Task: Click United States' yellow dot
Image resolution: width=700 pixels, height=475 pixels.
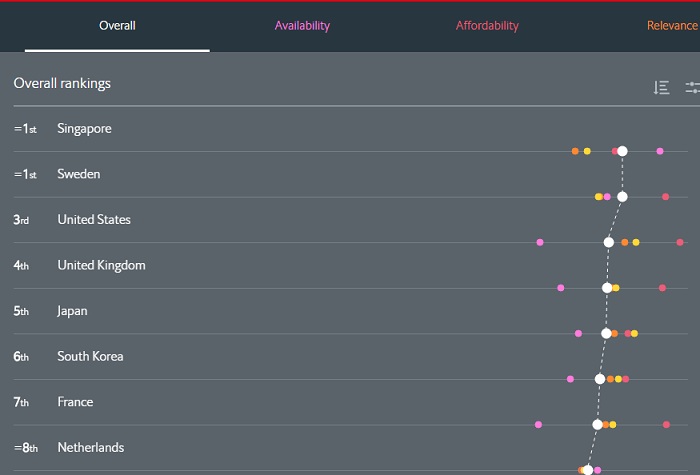Action: point(636,242)
